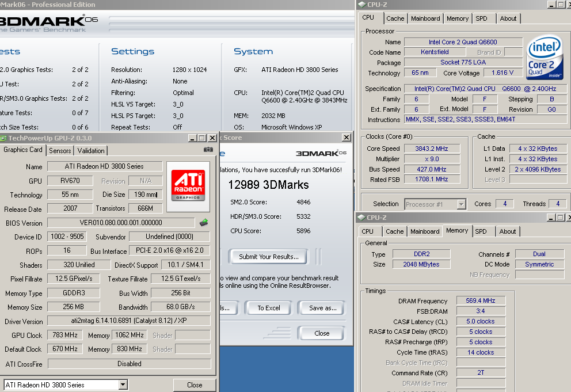
Task: Click the Bus Speed 427.0 MHz value
Action: click(x=432, y=169)
